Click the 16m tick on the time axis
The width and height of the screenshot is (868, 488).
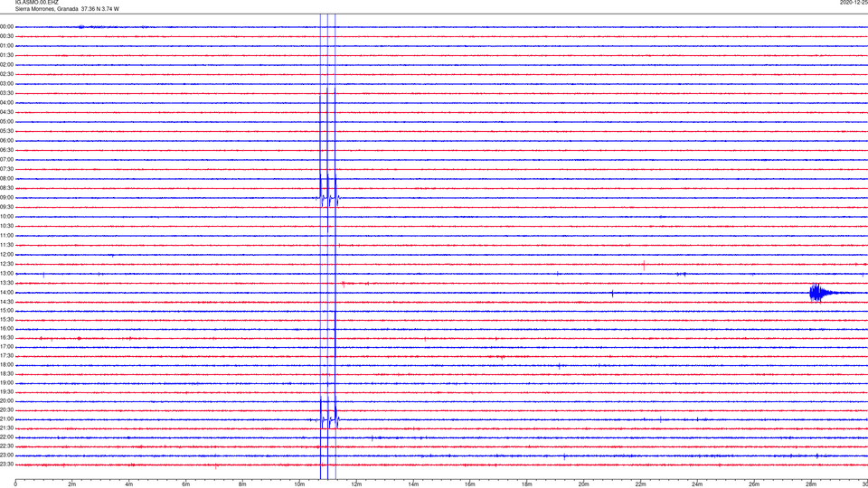(470, 484)
